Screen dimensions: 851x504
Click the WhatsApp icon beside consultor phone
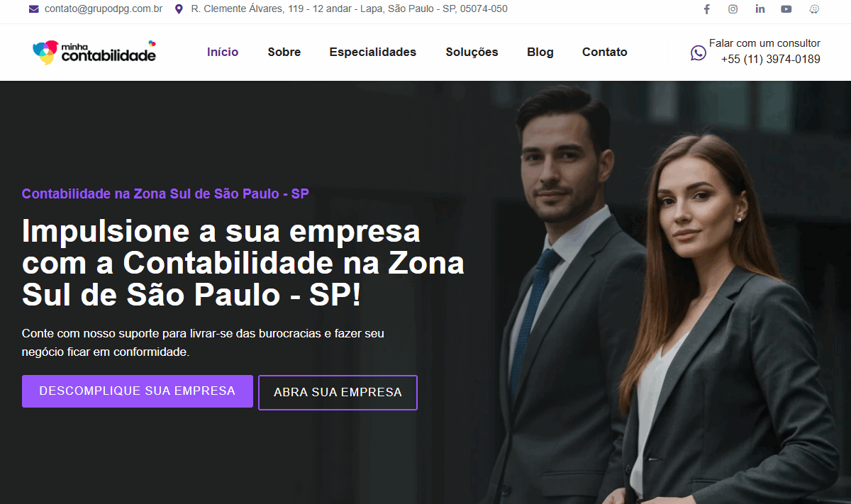(699, 52)
